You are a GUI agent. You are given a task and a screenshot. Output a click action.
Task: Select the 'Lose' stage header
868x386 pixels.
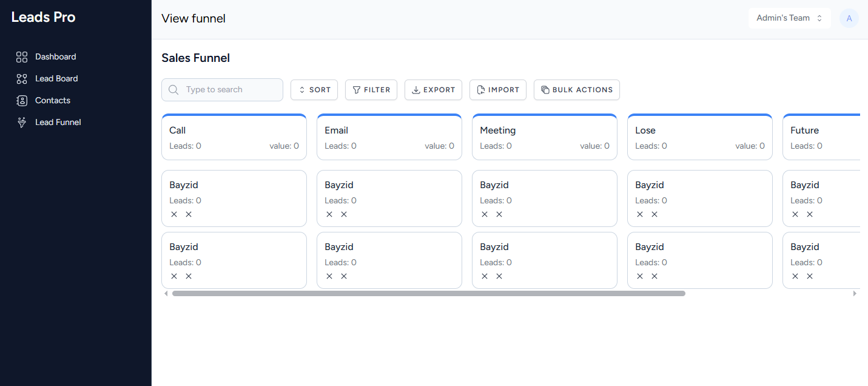pyautogui.click(x=700, y=137)
